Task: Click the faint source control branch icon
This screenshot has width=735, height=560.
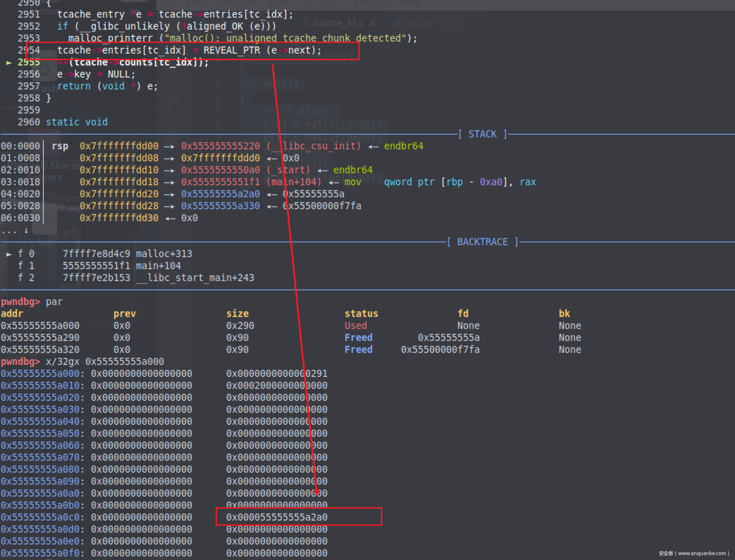Action: (x=173, y=100)
